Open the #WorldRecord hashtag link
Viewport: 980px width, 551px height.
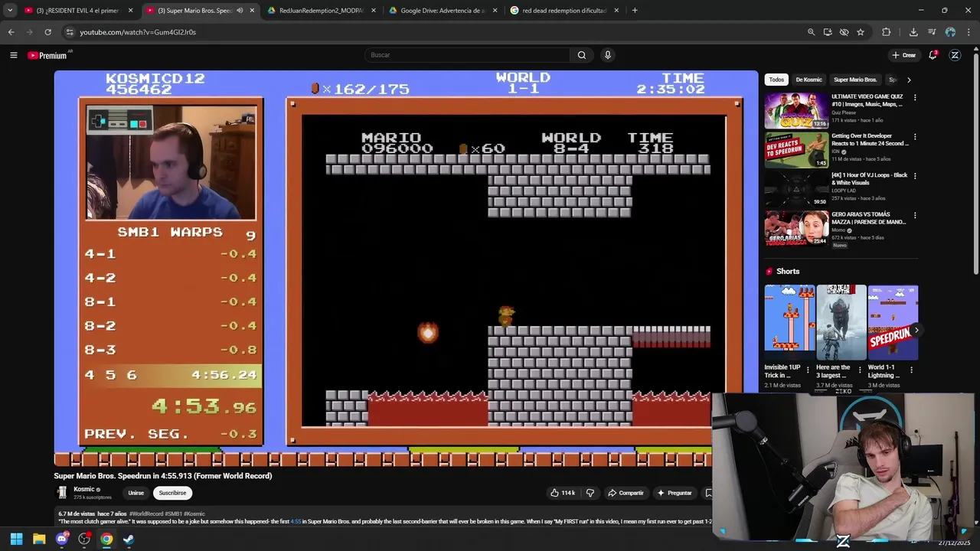pyautogui.click(x=145, y=514)
